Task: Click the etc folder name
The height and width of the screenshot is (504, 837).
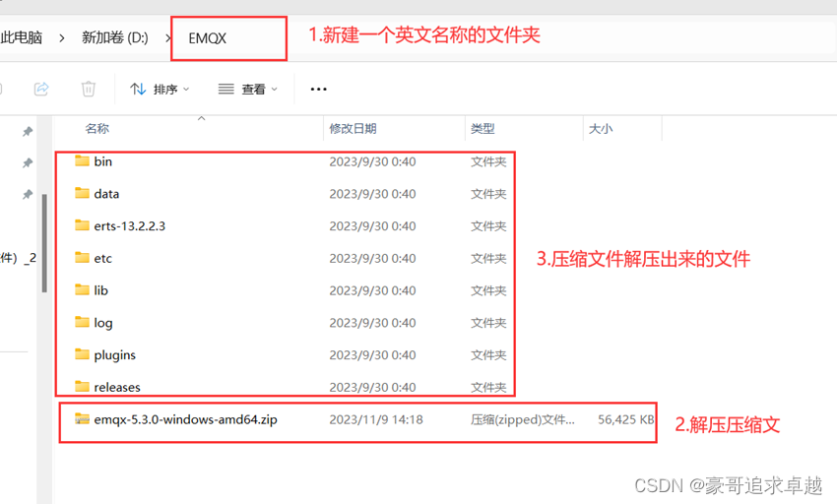Action: (x=103, y=259)
